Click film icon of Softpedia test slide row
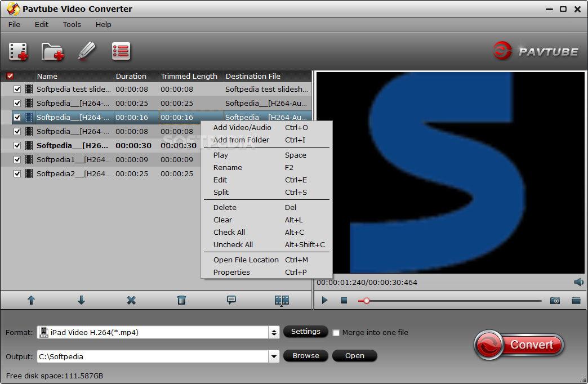This screenshot has height=384, width=588. tap(29, 89)
